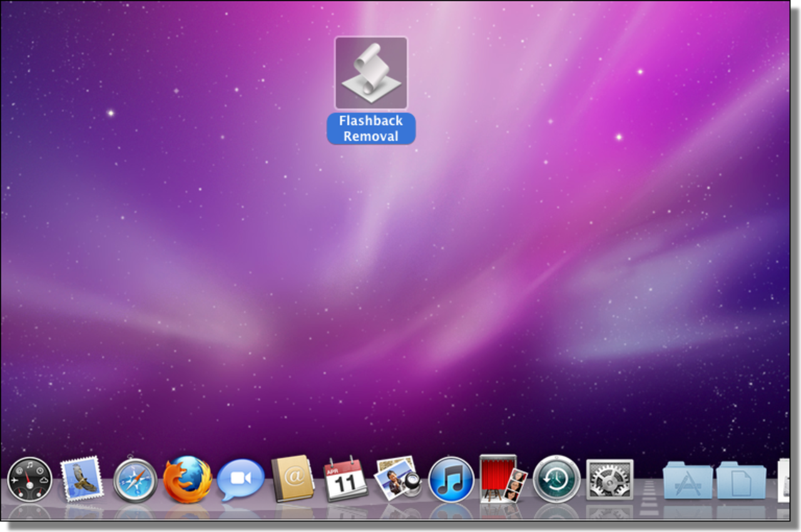This screenshot has height=532, width=801.
Task: Open Time Machine in the Dock
Action: [x=556, y=479]
